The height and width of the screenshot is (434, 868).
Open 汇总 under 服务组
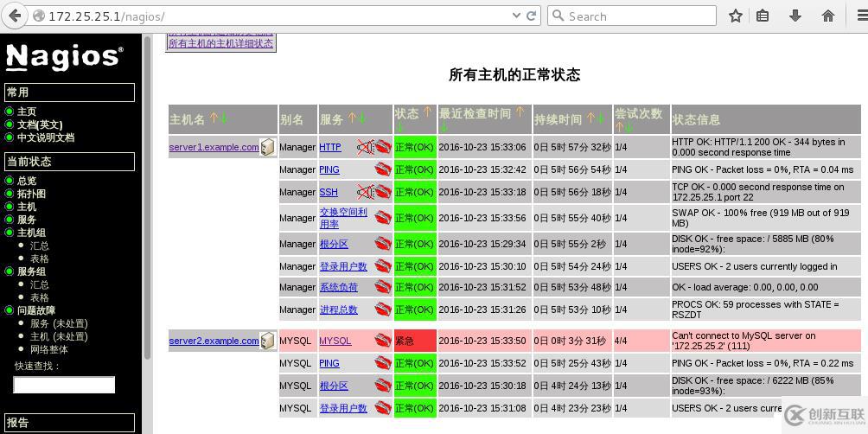point(39,284)
